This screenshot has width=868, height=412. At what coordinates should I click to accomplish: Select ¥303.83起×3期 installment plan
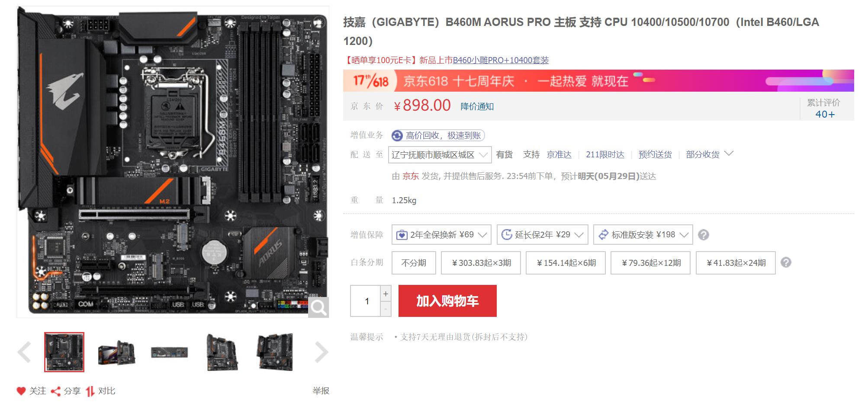(x=481, y=263)
